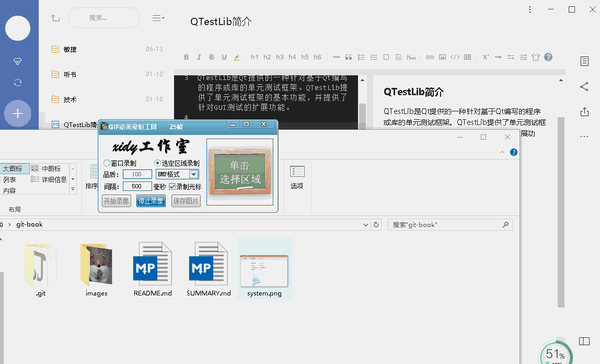This screenshot has width=600, height=364.
Task: Open 选项 in Explorer ribbon
Action: click(x=297, y=177)
